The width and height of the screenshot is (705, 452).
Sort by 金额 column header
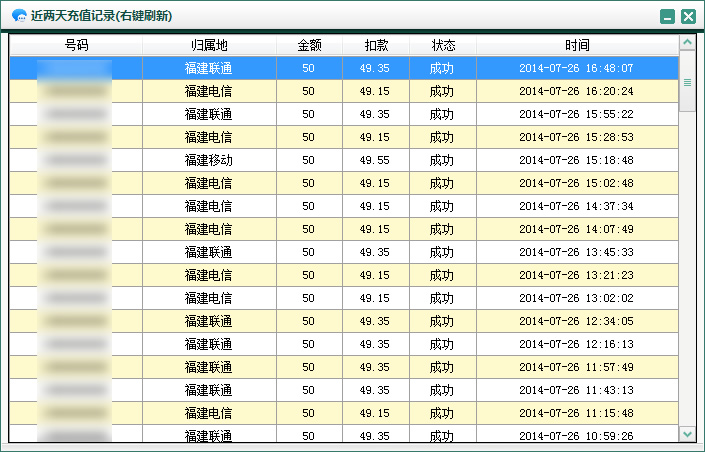pyautogui.click(x=309, y=45)
